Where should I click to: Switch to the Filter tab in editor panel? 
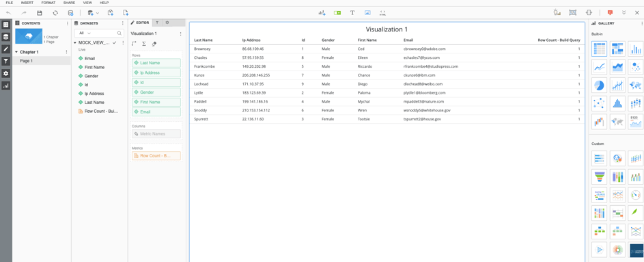click(157, 23)
